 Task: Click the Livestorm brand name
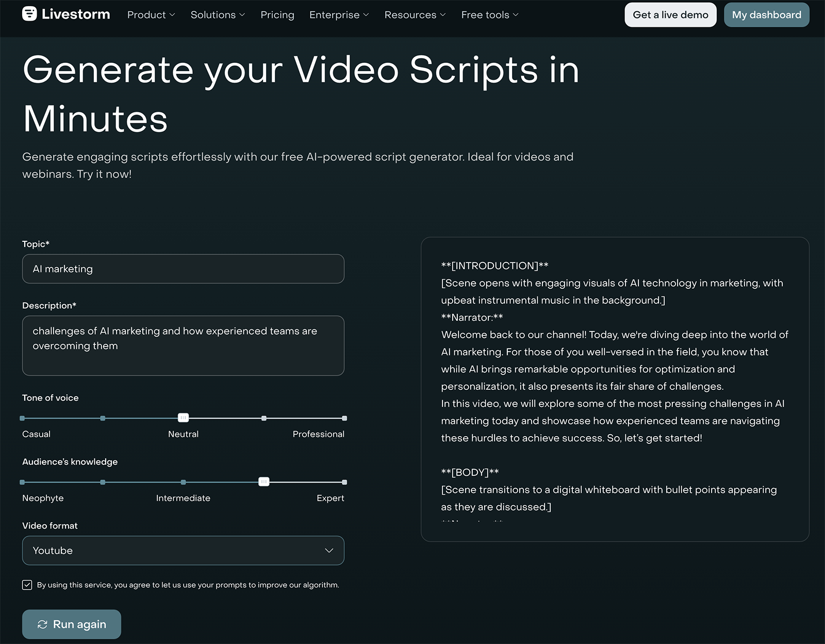click(x=76, y=14)
